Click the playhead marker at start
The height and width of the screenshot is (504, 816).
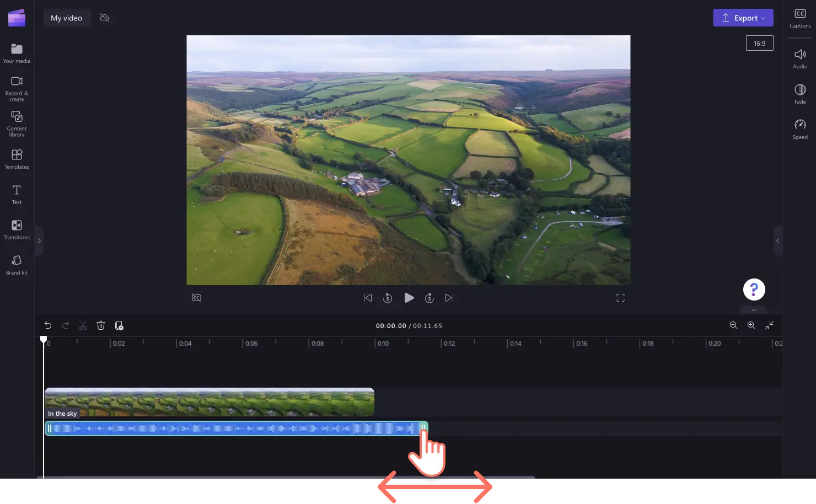coord(44,340)
